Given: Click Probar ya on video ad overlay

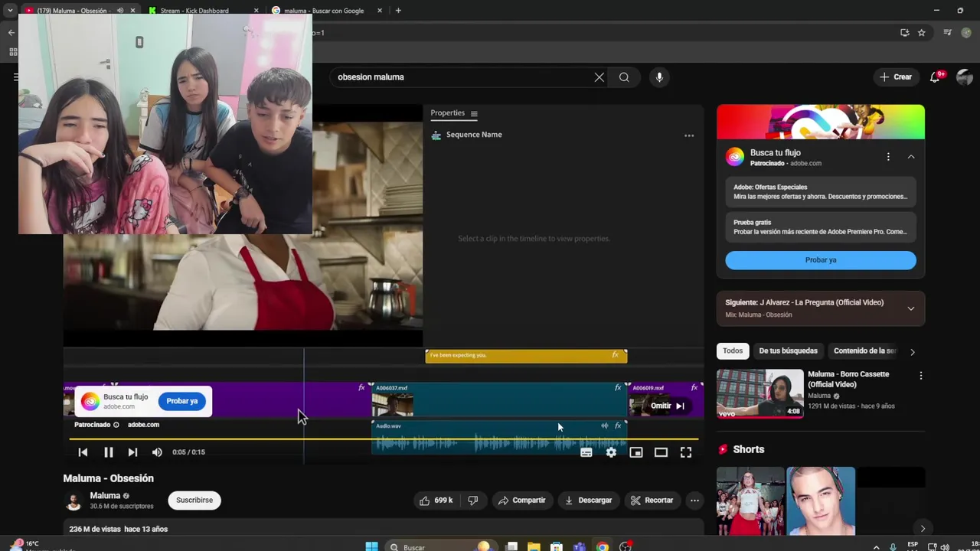Looking at the screenshot, I should click(182, 401).
